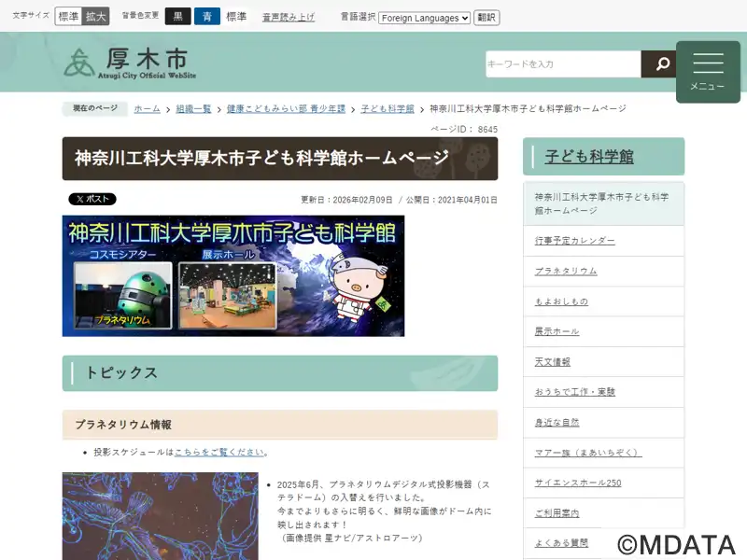The height and width of the screenshot is (560, 747).
Task: Click the 更新日：2026年02月09日 text
Action: 346,200
